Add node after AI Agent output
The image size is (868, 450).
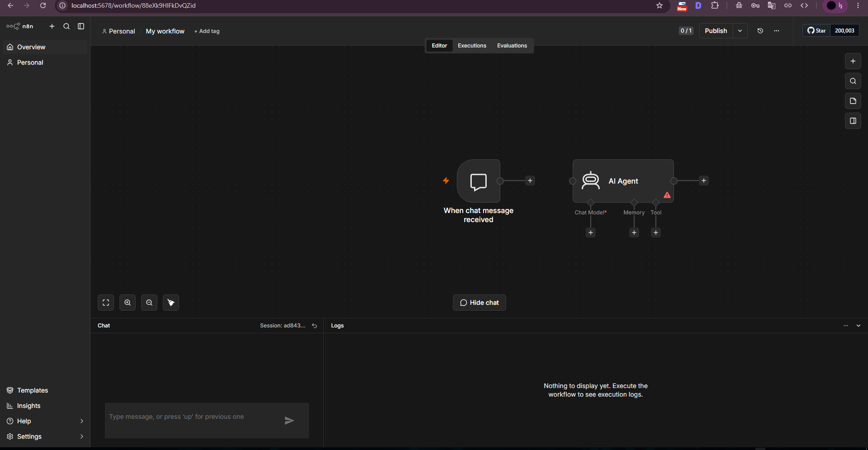pos(704,181)
